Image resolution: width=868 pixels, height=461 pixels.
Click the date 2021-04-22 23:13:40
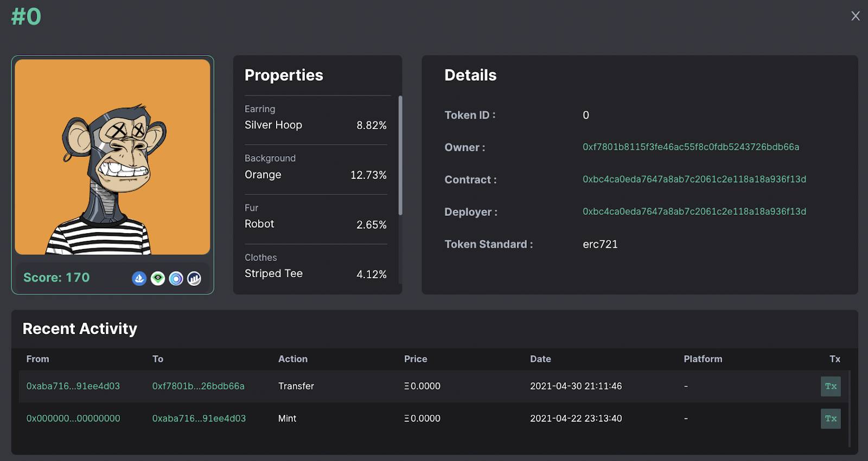coord(576,418)
